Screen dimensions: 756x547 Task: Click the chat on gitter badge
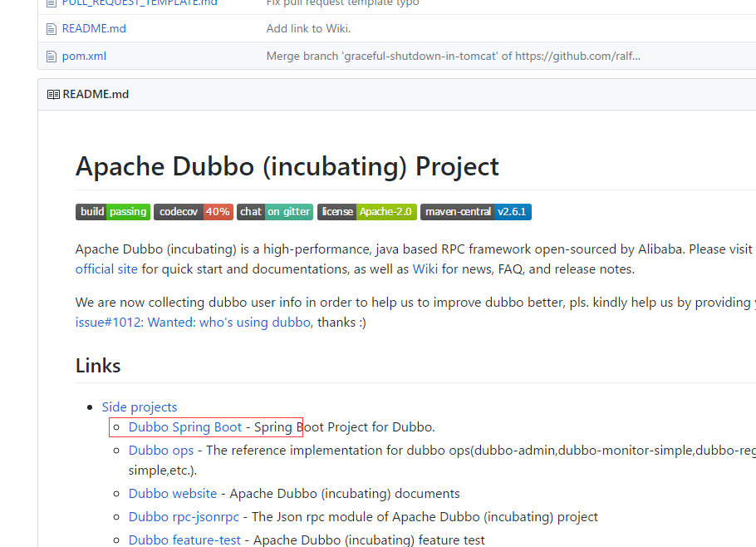click(275, 212)
